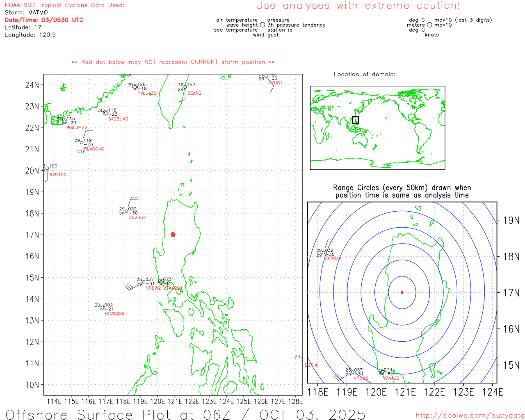Click the 'Date/Time: 03/0530 UTC' line

[44, 20]
